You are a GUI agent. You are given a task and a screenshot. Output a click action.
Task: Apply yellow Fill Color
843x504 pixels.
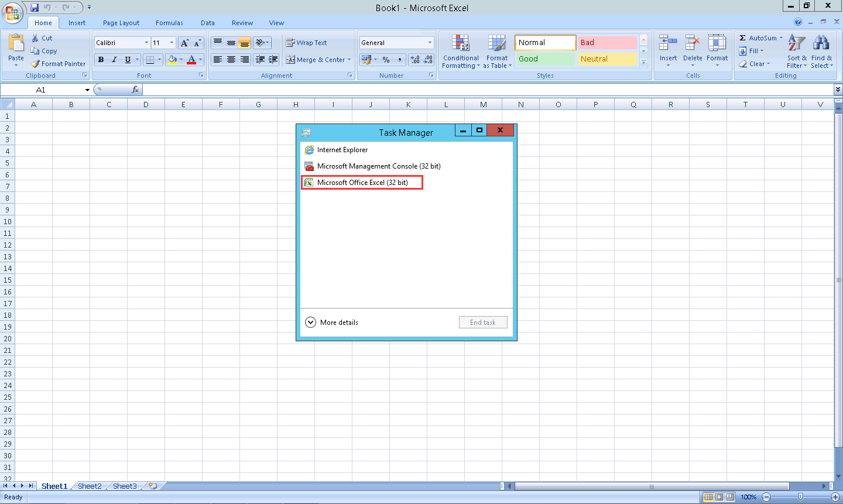pos(172,60)
